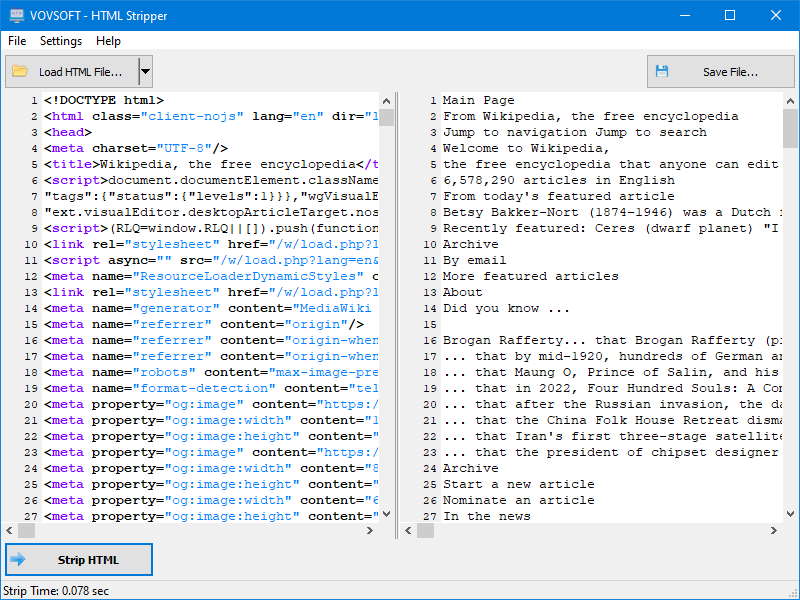Click the left arrow of bottom horizontal scrollbar

click(x=8, y=530)
